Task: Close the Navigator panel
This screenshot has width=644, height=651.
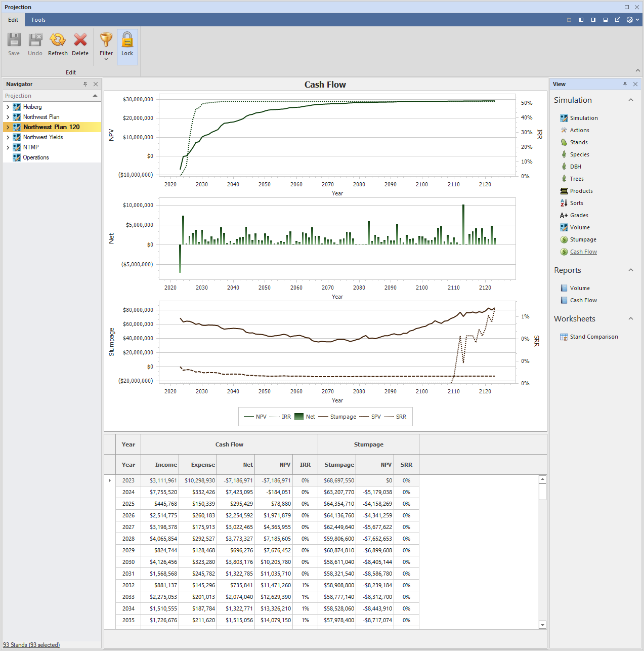Action: click(96, 84)
